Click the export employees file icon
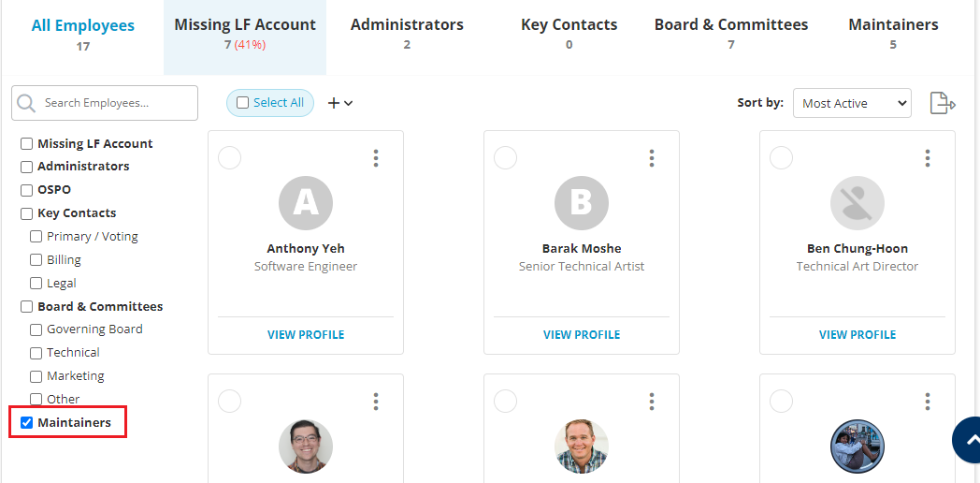 click(942, 103)
